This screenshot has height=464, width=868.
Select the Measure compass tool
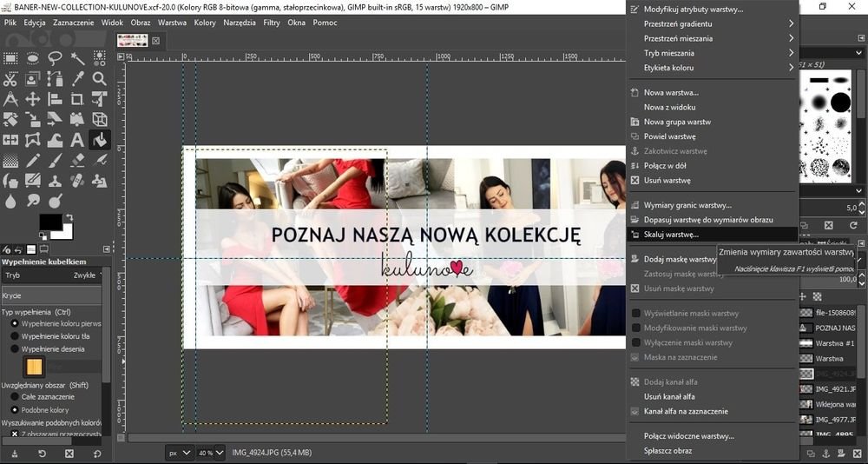[10, 99]
